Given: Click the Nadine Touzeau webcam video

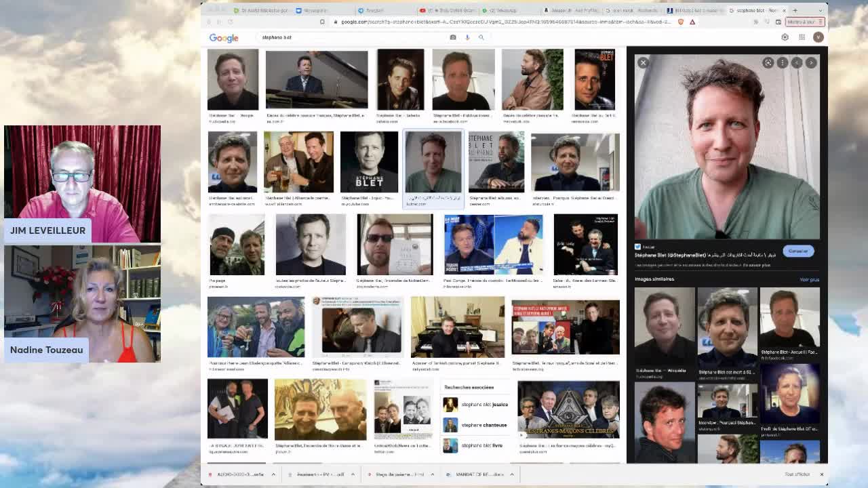Looking at the screenshot, I should click(82, 304).
